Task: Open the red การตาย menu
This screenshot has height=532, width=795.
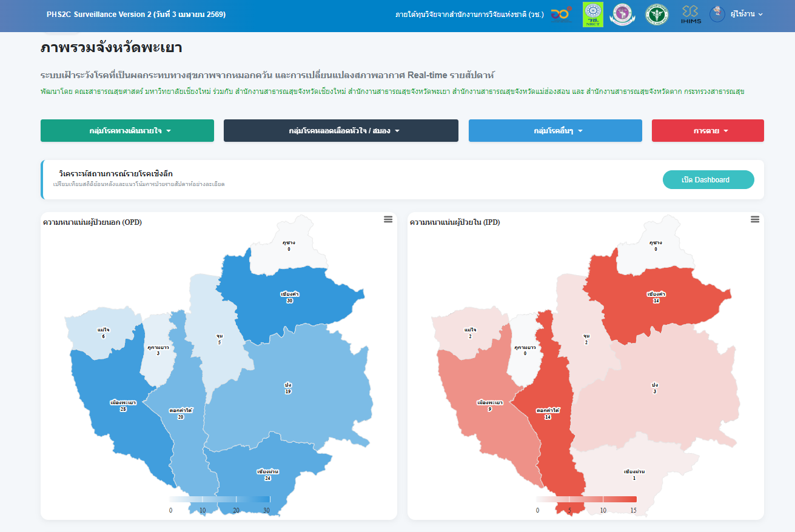Action: (x=707, y=131)
